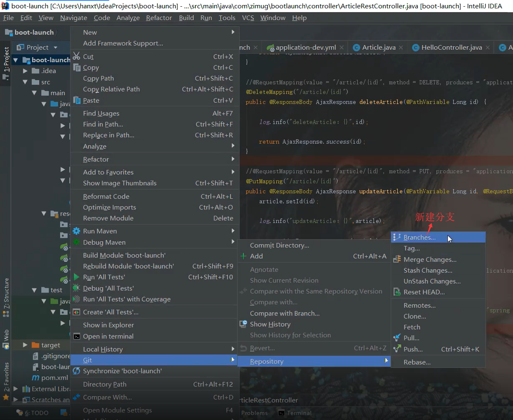Click the Copy icon in context menu
Screen dimensions: 513x420
76,67
